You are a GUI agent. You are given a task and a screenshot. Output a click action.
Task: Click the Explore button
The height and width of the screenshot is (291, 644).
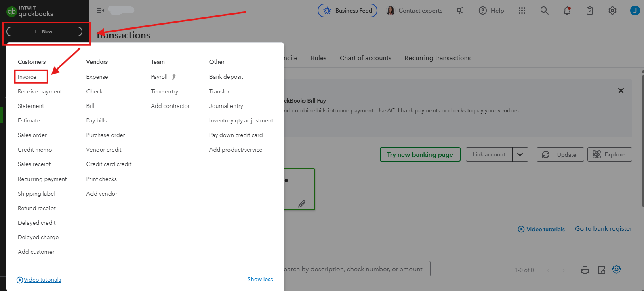pyautogui.click(x=610, y=154)
